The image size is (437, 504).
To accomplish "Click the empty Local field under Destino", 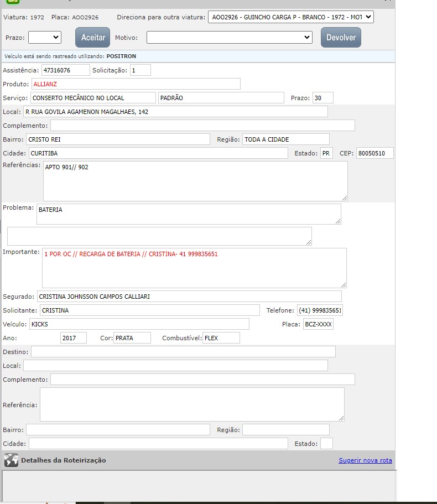I will 175,366.
